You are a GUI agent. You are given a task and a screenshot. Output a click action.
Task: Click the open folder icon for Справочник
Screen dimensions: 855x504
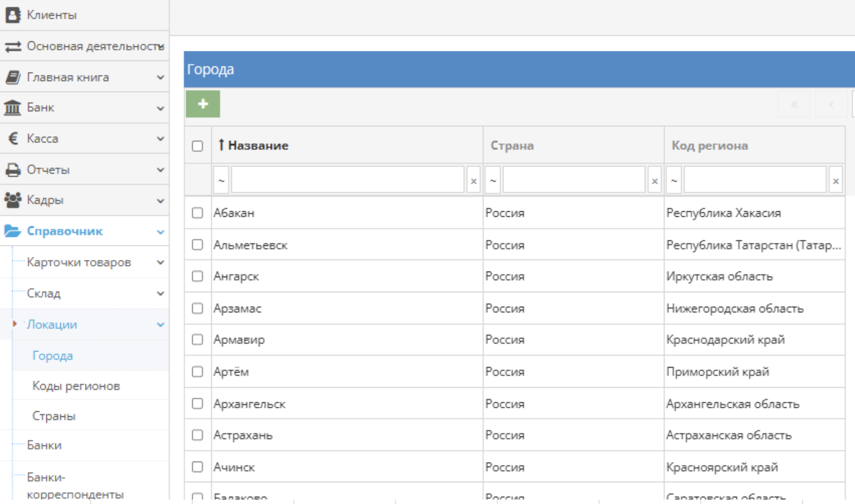[x=13, y=231]
